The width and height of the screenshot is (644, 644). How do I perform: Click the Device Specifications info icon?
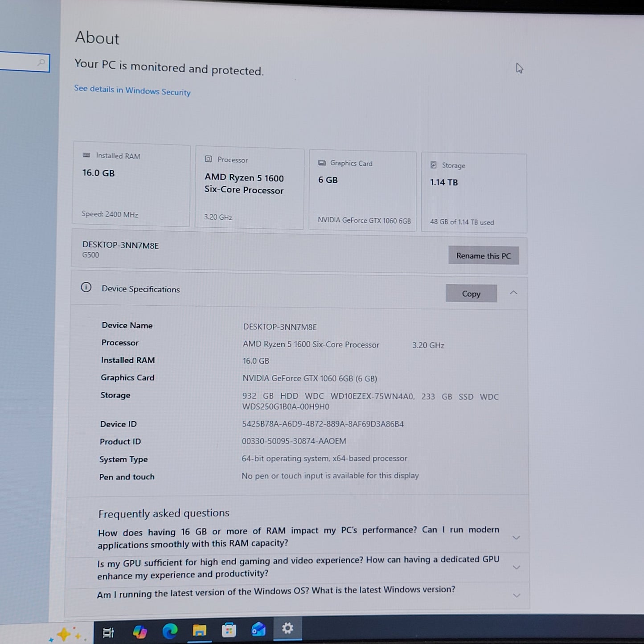click(x=86, y=287)
